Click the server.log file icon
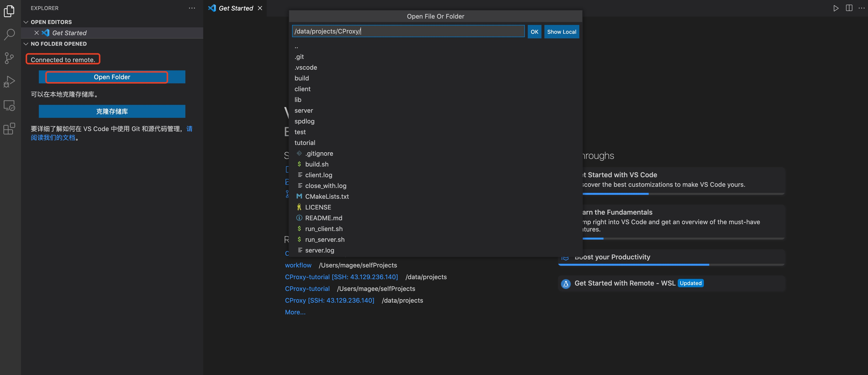The height and width of the screenshot is (375, 868). click(300, 250)
